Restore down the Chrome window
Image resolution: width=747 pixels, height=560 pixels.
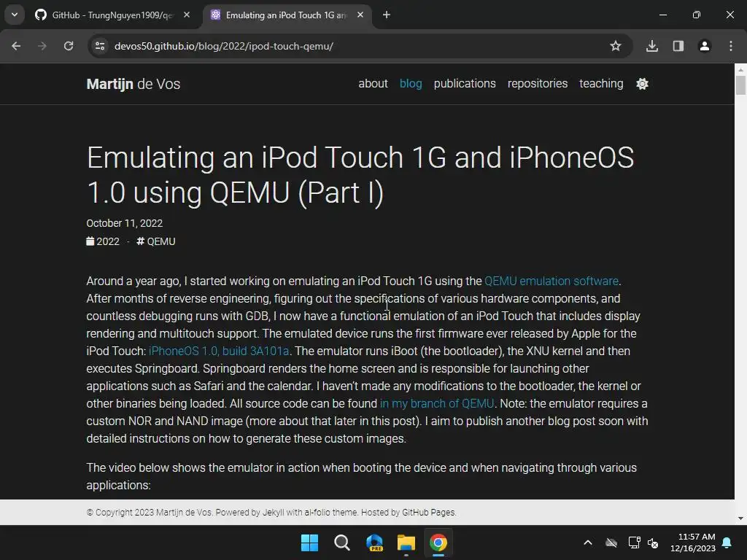click(x=697, y=15)
